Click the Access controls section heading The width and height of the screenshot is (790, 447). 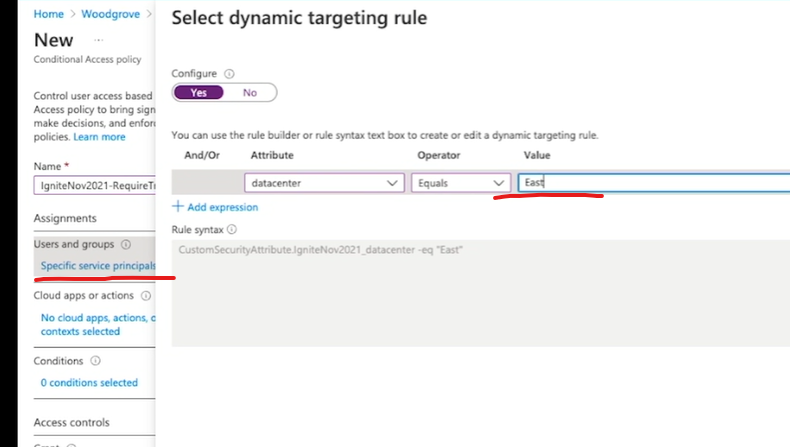72,422
